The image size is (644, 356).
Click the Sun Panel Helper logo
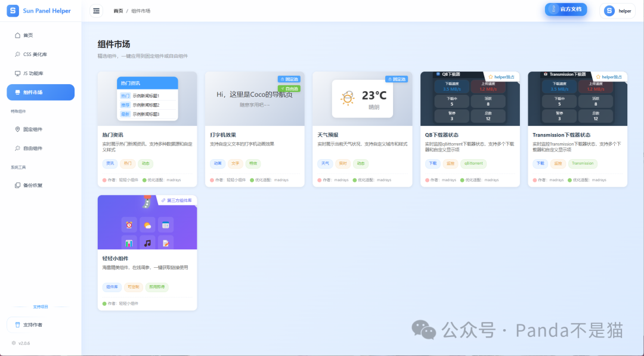coord(38,10)
